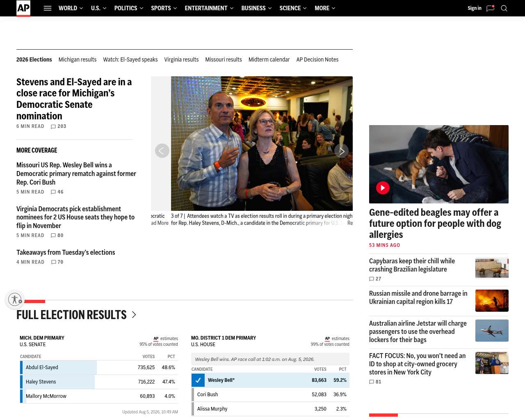525x420 pixels.
Task: Open AP Decision Notes link
Action: pyautogui.click(x=317, y=59)
